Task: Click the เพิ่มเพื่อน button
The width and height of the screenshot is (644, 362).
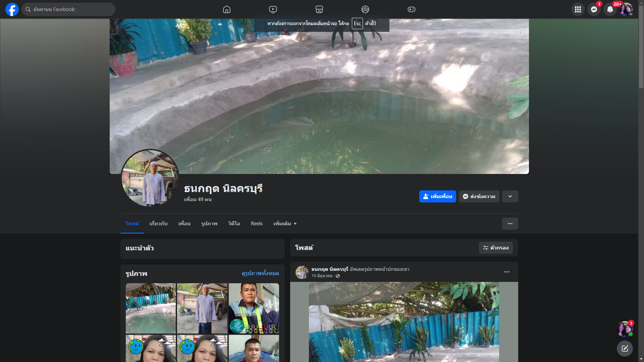Action: click(x=437, y=196)
